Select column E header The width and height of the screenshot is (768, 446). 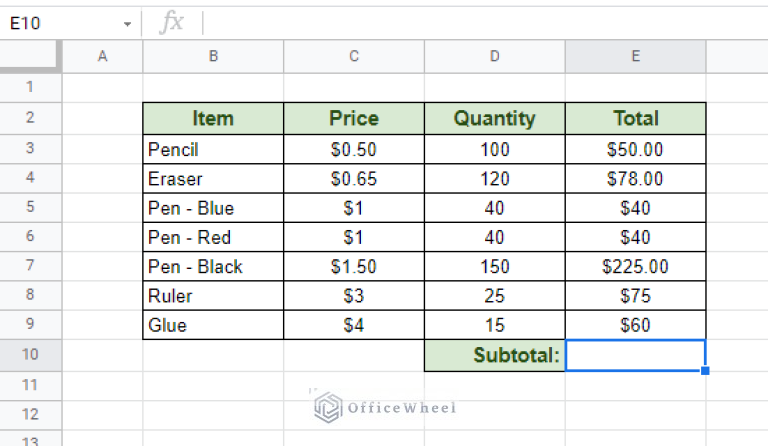(636, 57)
